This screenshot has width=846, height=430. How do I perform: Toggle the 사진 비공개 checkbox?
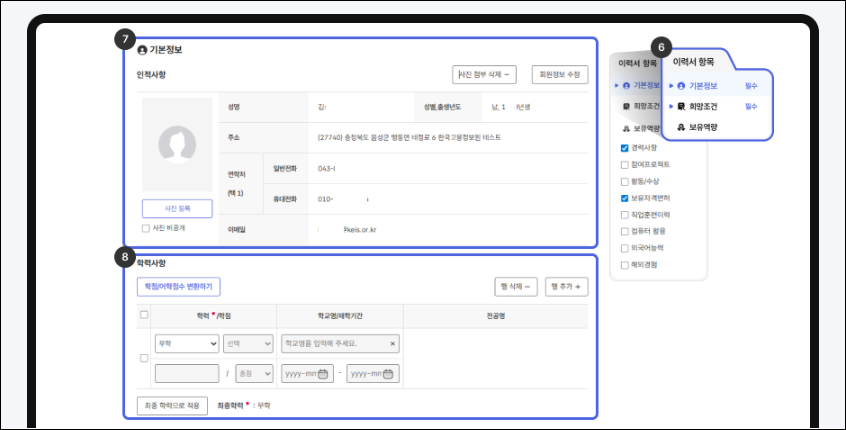146,228
